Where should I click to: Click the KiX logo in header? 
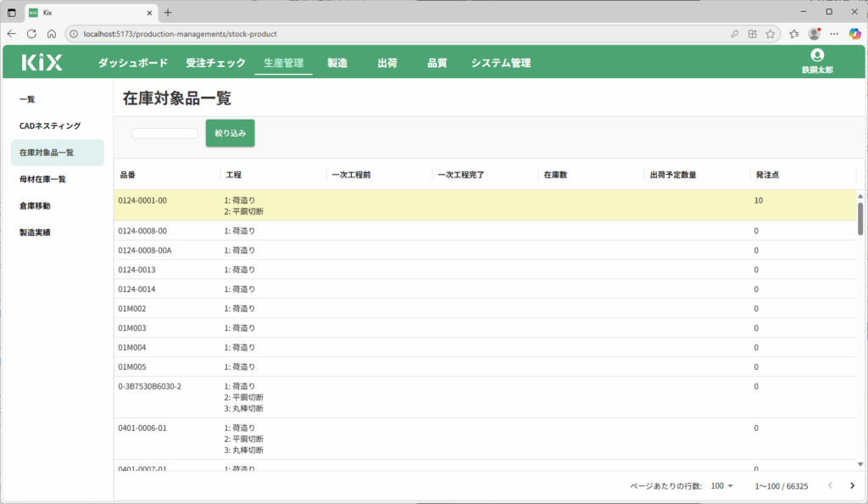[41, 62]
